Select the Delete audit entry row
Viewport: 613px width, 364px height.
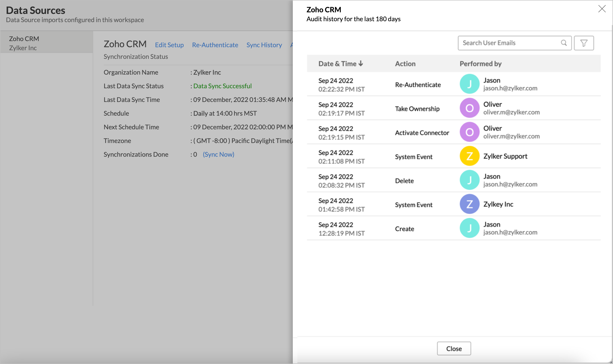coord(430,180)
